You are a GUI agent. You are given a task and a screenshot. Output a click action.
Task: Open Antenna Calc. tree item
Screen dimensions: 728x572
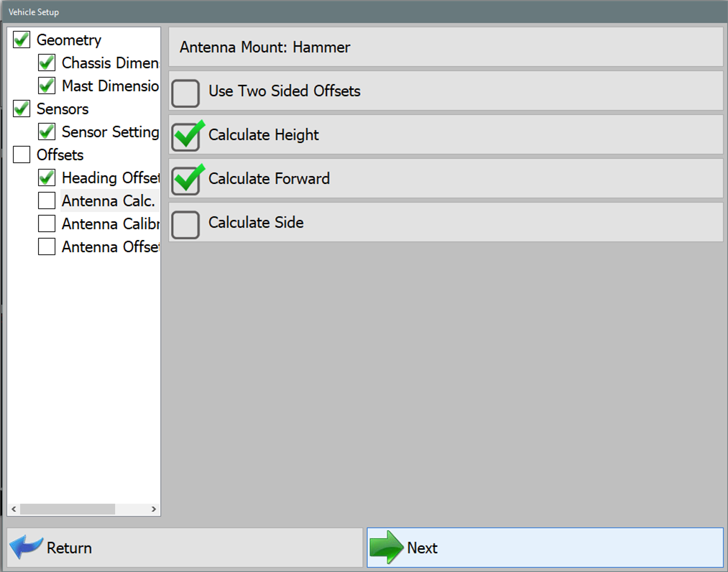coord(108,201)
